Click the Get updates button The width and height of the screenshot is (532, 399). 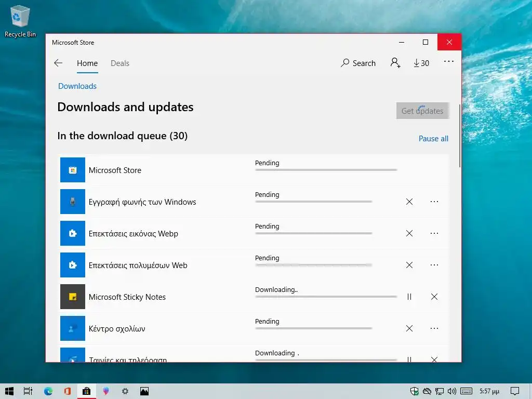point(422,111)
